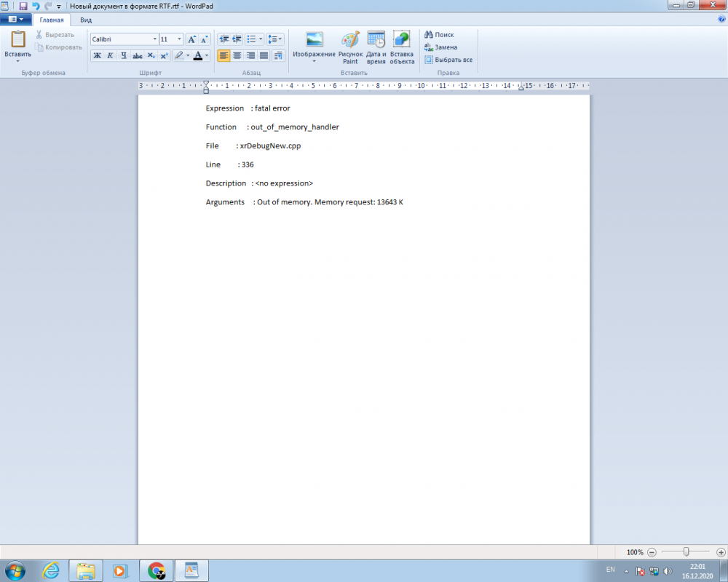This screenshot has width=728, height=582.
Task: Show hidden tray icons arrow
Action: (x=626, y=571)
